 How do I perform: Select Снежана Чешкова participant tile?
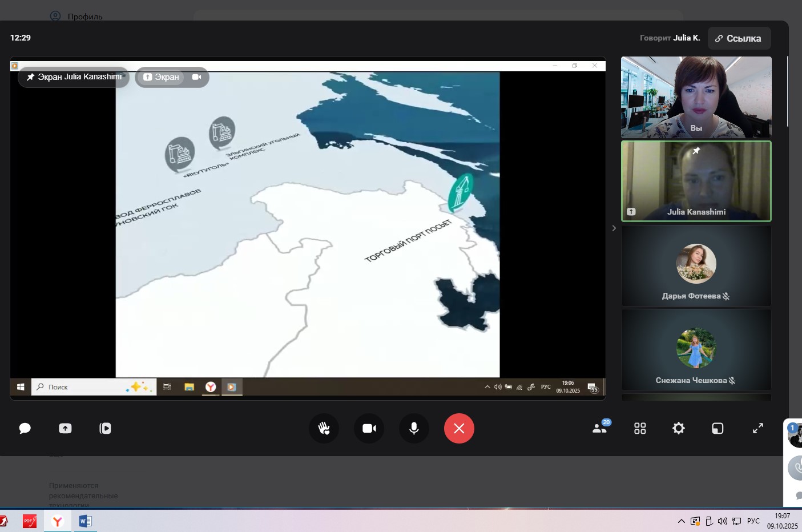(696, 350)
